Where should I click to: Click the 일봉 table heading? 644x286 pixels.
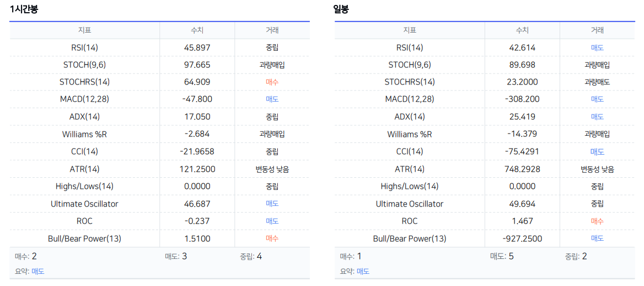point(341,9)
